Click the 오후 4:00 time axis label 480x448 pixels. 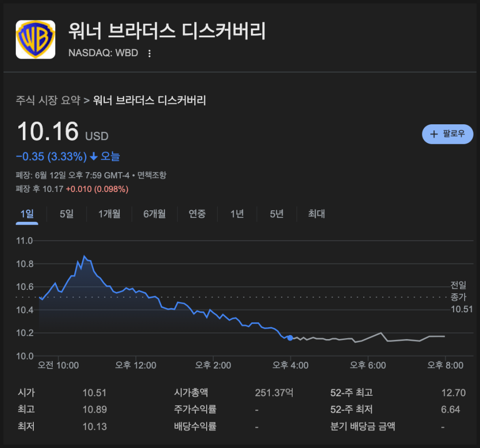coord(291,365)
